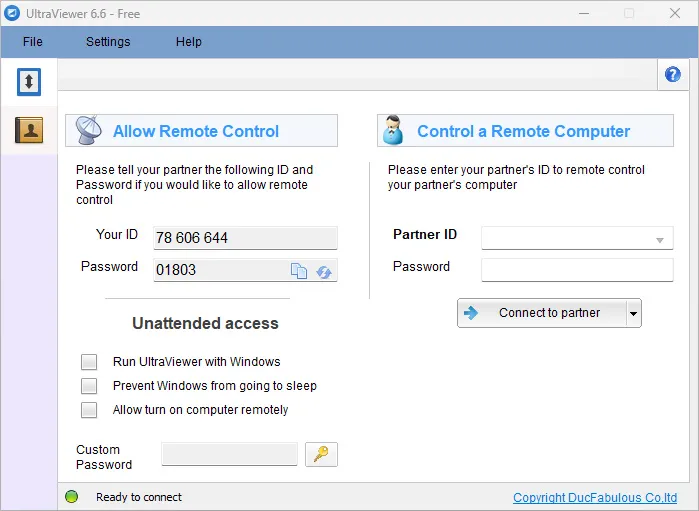
Task: Refresh the password with the refresh icon
Action: pyautogui.click(x=324, y=272)
